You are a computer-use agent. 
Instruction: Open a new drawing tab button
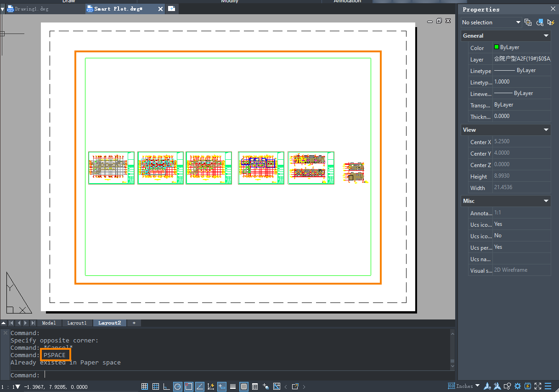172,9
